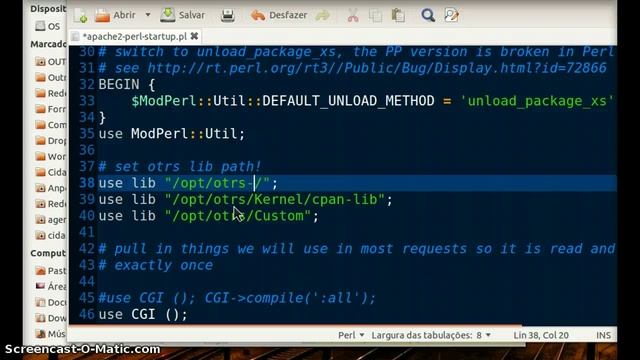Click the Lin 38, Col 20 status text
Viewport: 640px width, 360px height.
click(x=541, y=335)
